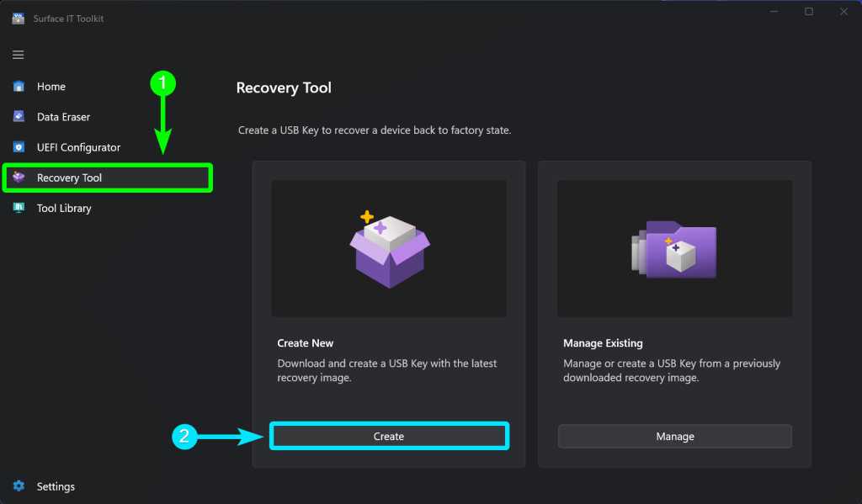Image resolution: width=862 pixels, height=504 pixels.
Task: Click 'Download and create a USB Key' text
Action: click(387, 370)
